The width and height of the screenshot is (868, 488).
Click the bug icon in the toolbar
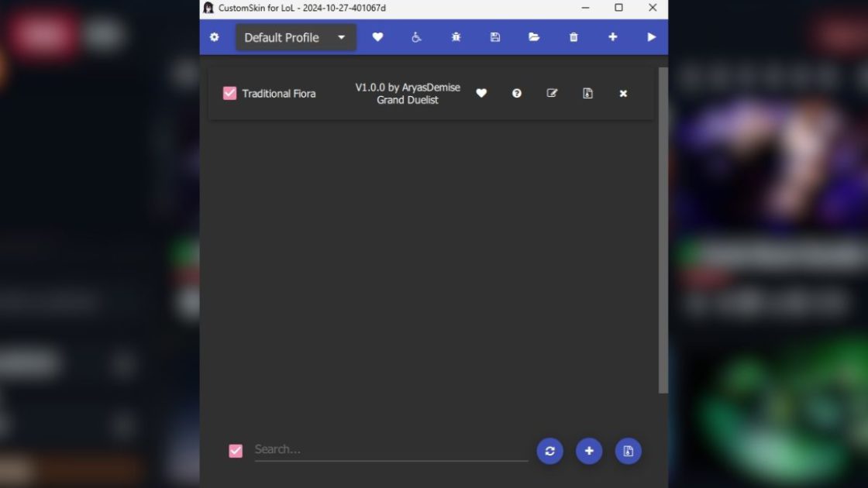click(456, 37)
